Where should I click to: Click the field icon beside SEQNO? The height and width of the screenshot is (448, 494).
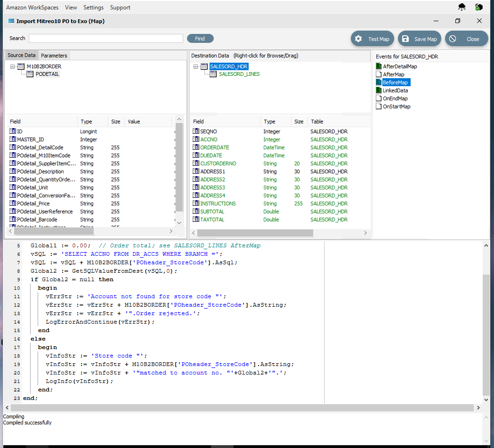196,131
